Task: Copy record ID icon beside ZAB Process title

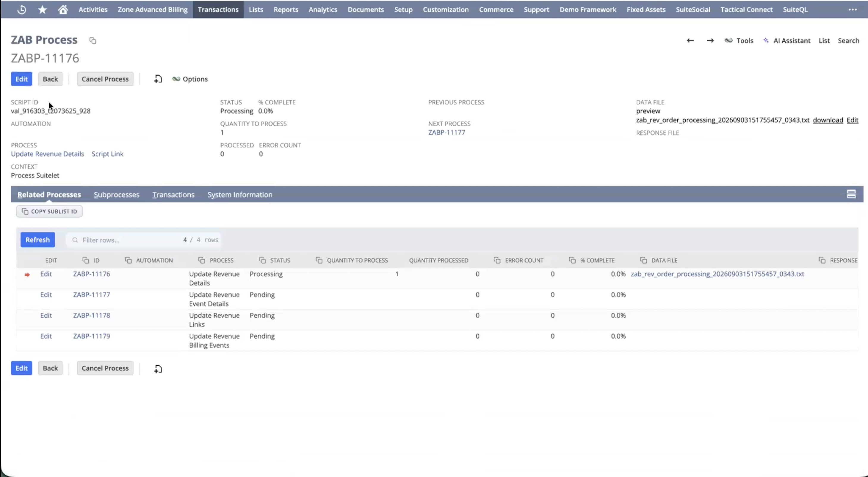Action: (93, 41)
